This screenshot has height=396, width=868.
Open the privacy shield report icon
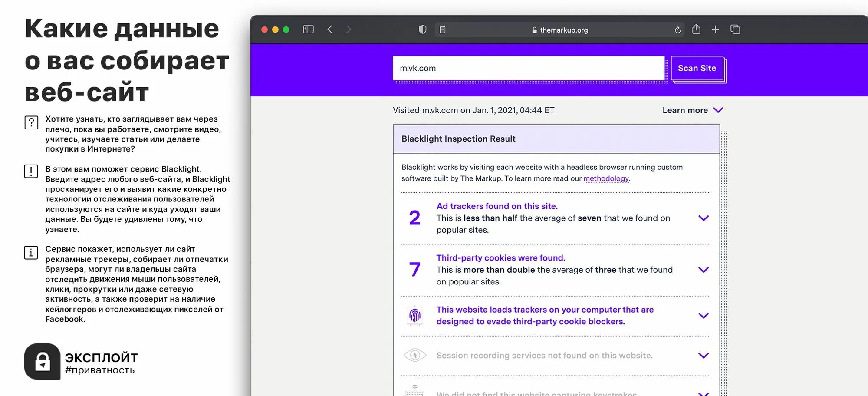tap(422, 30)
